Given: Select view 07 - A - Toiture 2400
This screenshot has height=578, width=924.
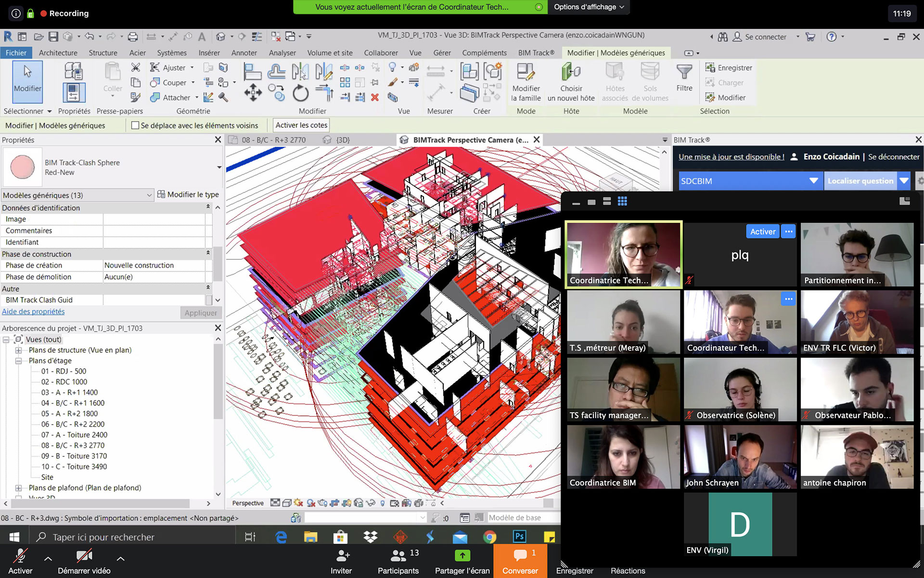Looking at the screenshot, I should pyautogui.click(x=74, y=435).
